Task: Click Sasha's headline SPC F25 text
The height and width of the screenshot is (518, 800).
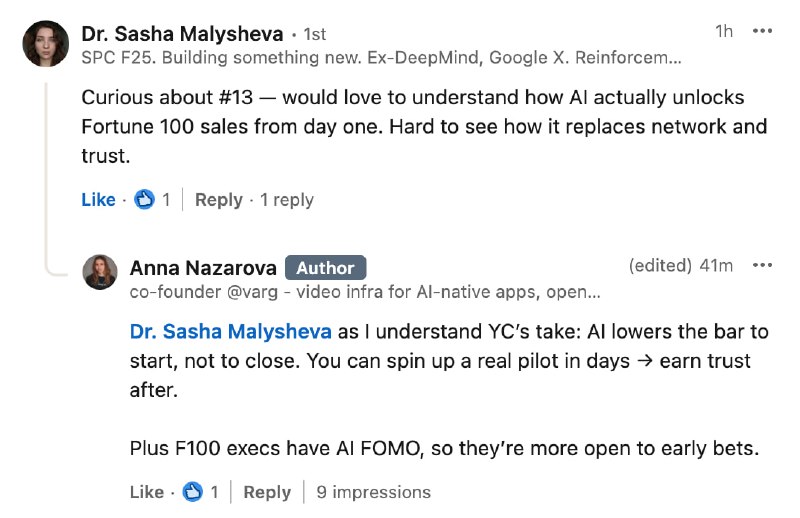Action: (380, 58)
